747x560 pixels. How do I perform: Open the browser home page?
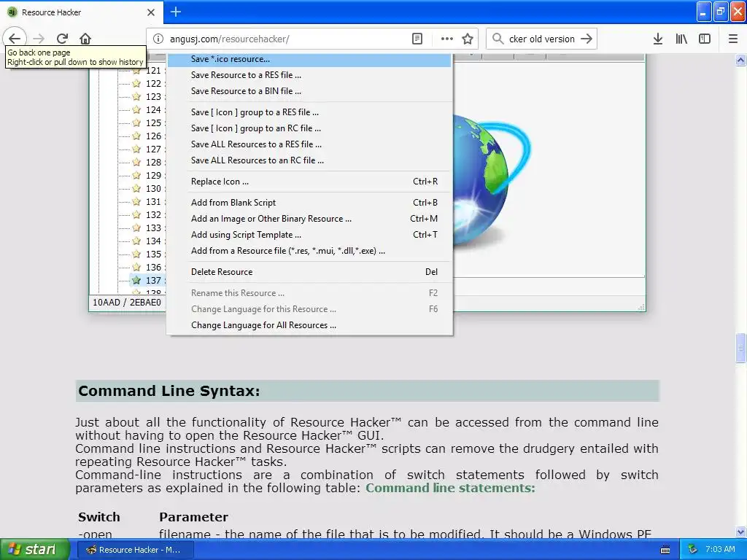click(85, 39)
